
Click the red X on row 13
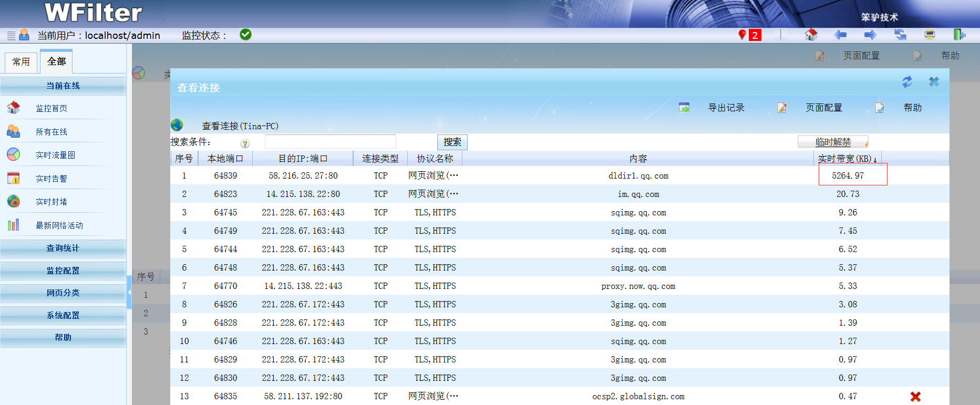click(x=915, y=397)
